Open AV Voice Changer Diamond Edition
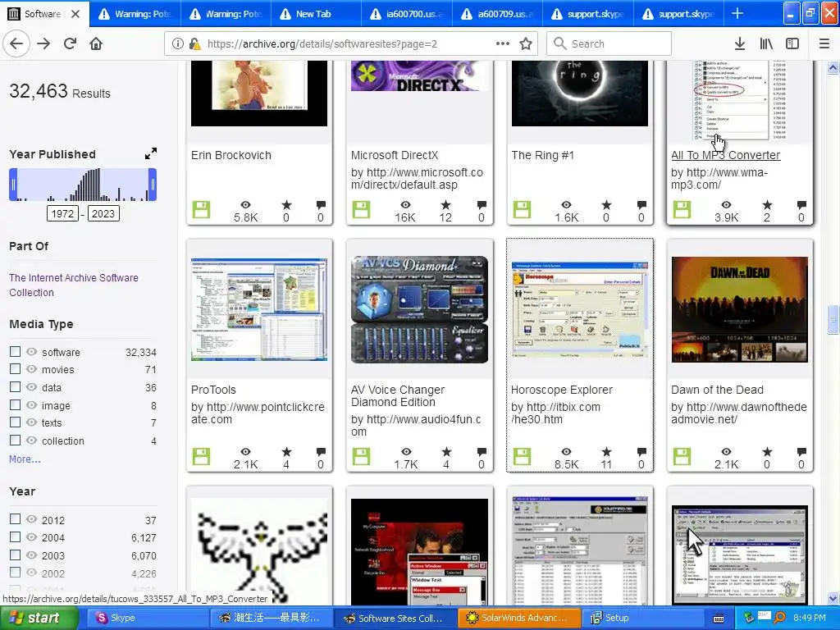Viewport: 840px width, 630px height. [x=398, y=396]
